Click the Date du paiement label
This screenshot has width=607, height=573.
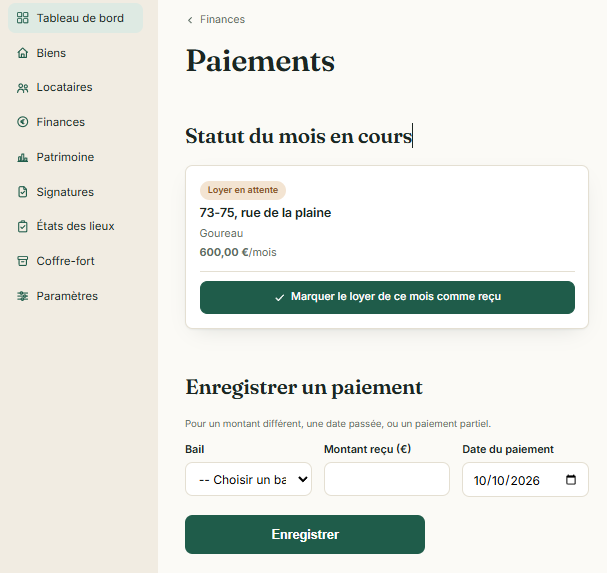[x=508, y=449]
